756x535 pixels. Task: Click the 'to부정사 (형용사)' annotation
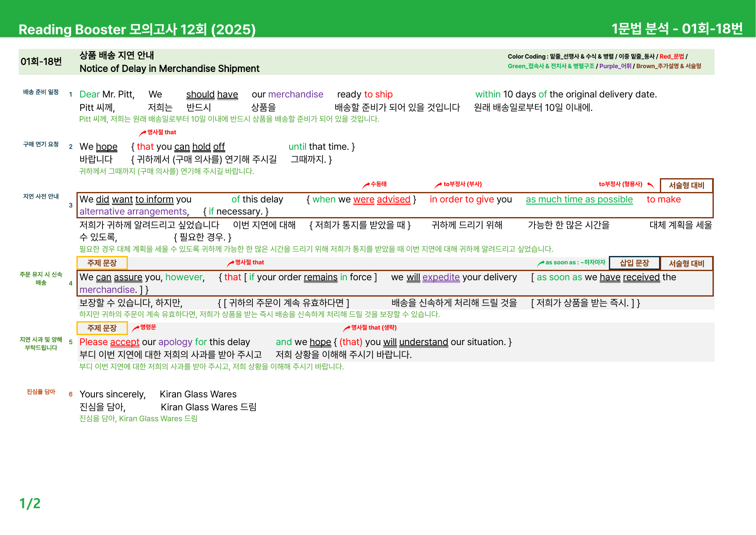coord(621,184)
